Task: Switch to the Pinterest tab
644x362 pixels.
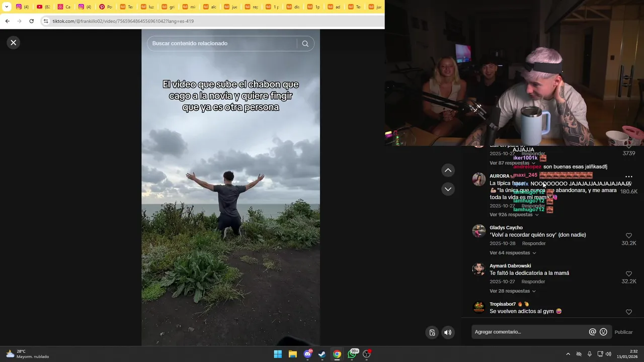Action: pos(106,7)
